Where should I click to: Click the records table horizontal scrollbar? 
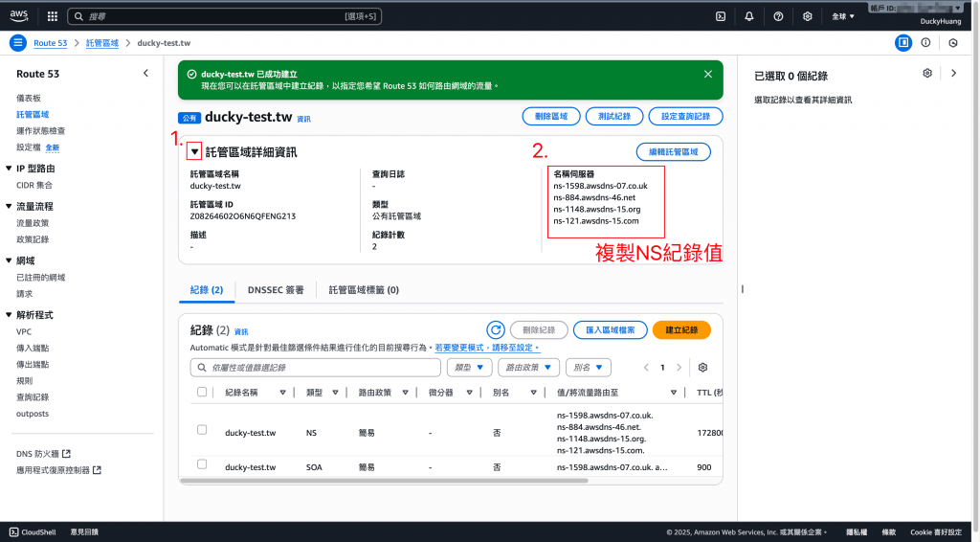(x=384, y=481)
